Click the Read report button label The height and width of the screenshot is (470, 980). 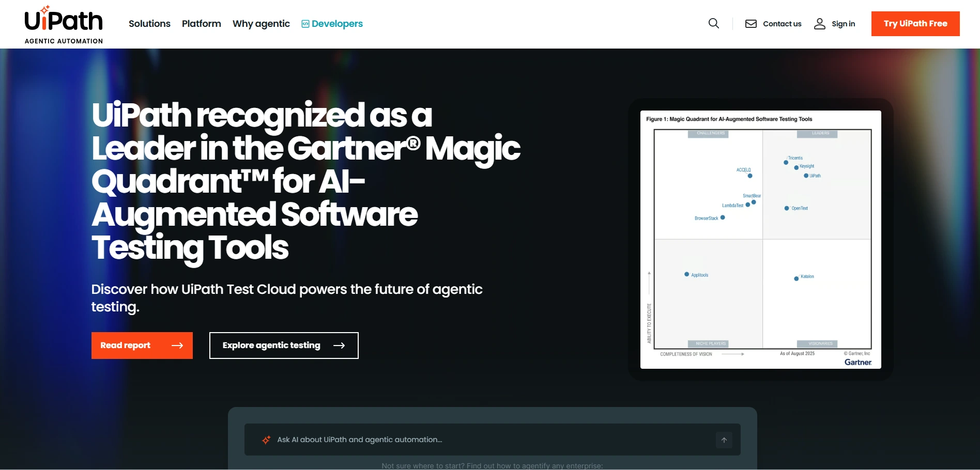(125, 346)
